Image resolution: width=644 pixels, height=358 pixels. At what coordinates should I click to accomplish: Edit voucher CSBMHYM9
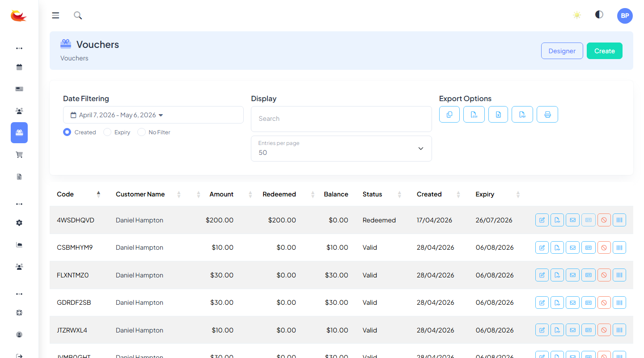542,247
